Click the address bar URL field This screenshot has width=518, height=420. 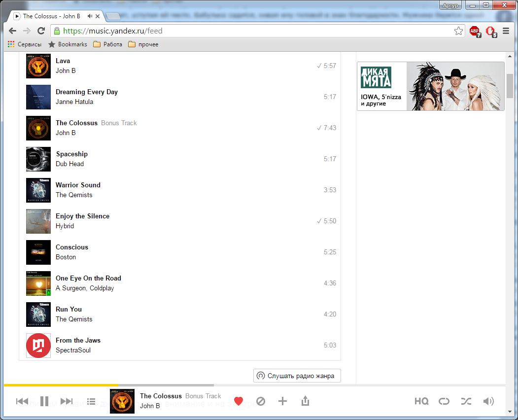pyautogui.click(x=258, y=31)
